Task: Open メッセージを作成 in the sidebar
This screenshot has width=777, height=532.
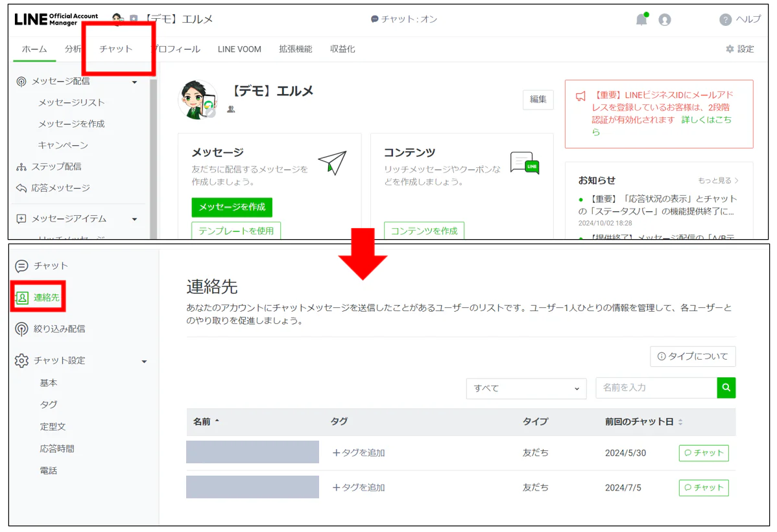Action: 72,124
